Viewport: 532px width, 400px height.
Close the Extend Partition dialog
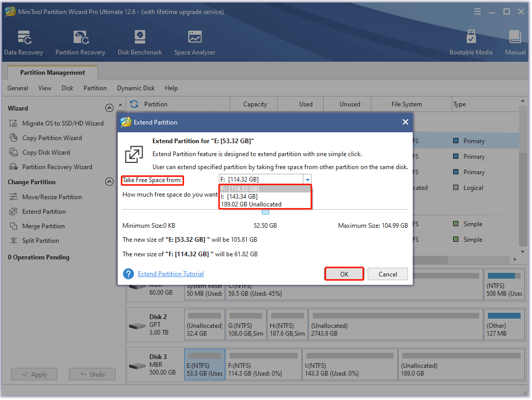pos(405,122)
